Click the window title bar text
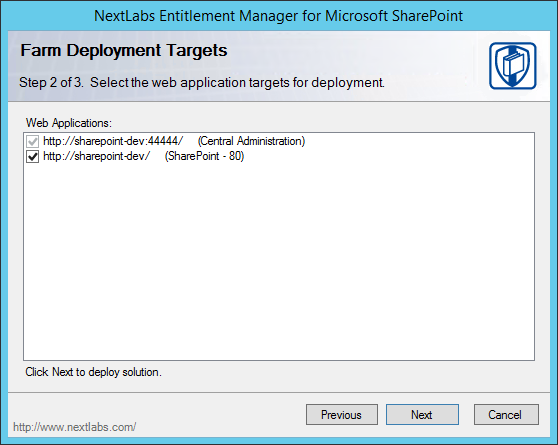558x445 pixels. [279, 16]
